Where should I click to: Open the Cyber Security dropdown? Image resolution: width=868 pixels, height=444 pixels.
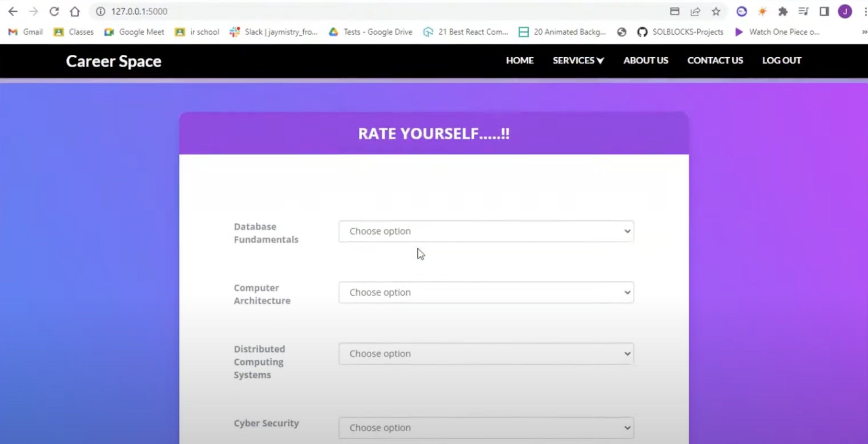coord(486,428)
